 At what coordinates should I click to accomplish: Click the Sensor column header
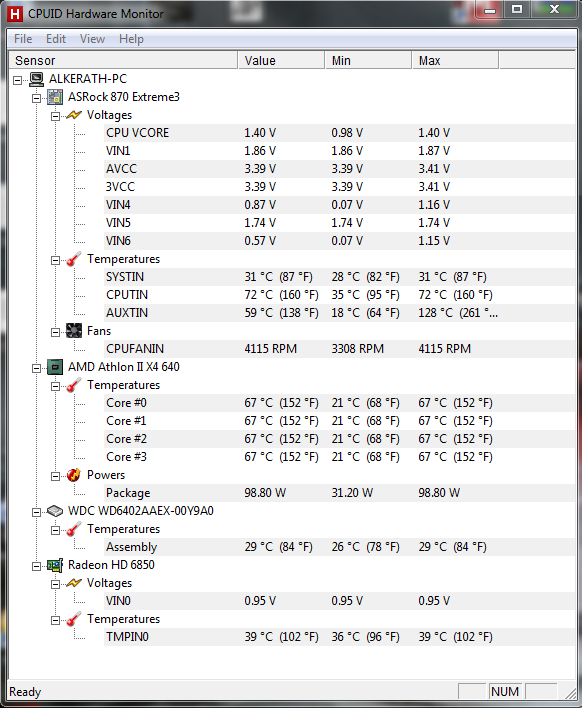pos(123,61)
